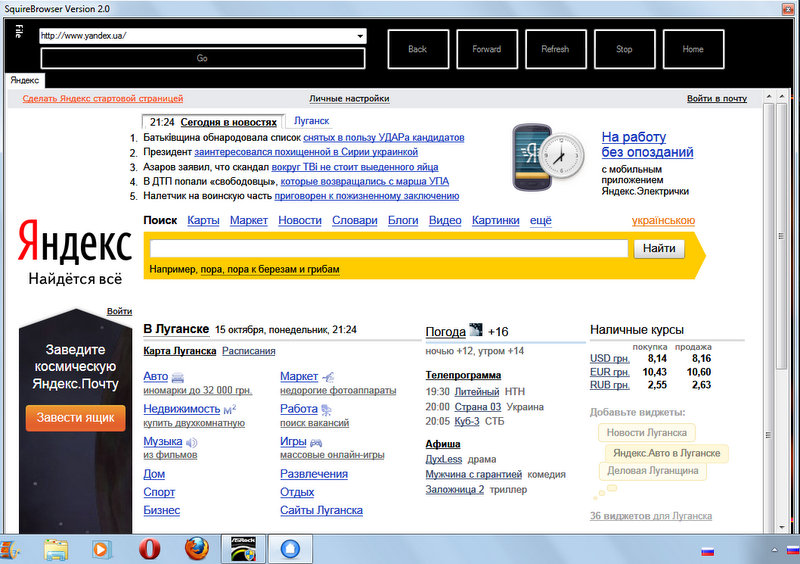Click the USD грн. exchange rate link

(610, 359)
